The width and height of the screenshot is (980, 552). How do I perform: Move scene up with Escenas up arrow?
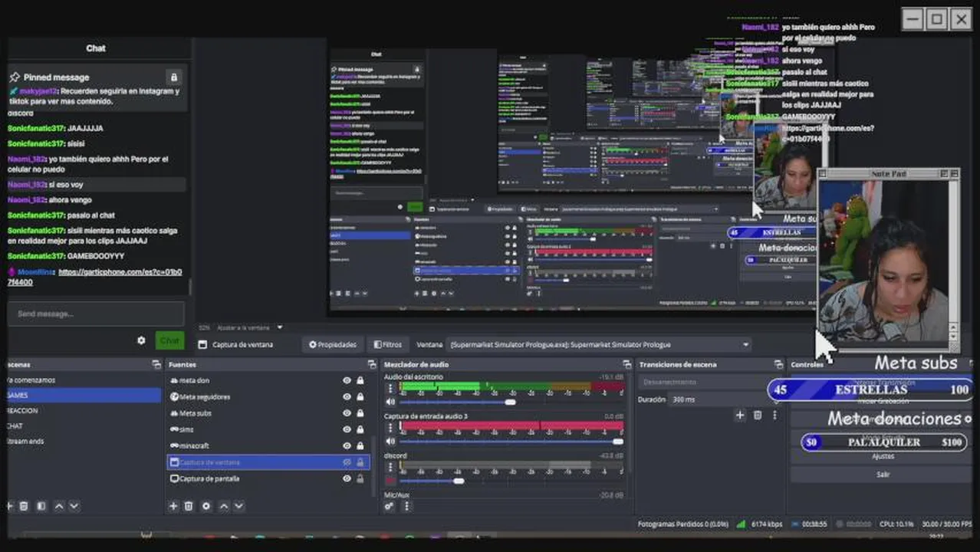click(59, 506)
